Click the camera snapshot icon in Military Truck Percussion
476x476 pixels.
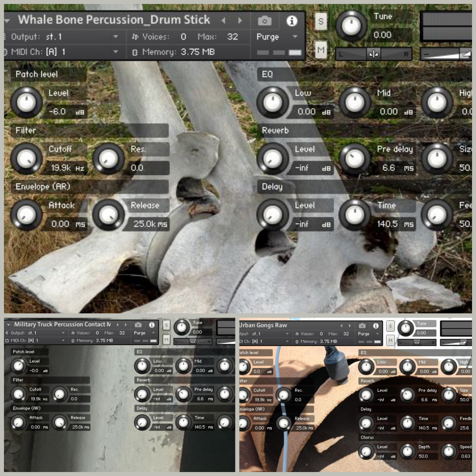coord(138,325)
